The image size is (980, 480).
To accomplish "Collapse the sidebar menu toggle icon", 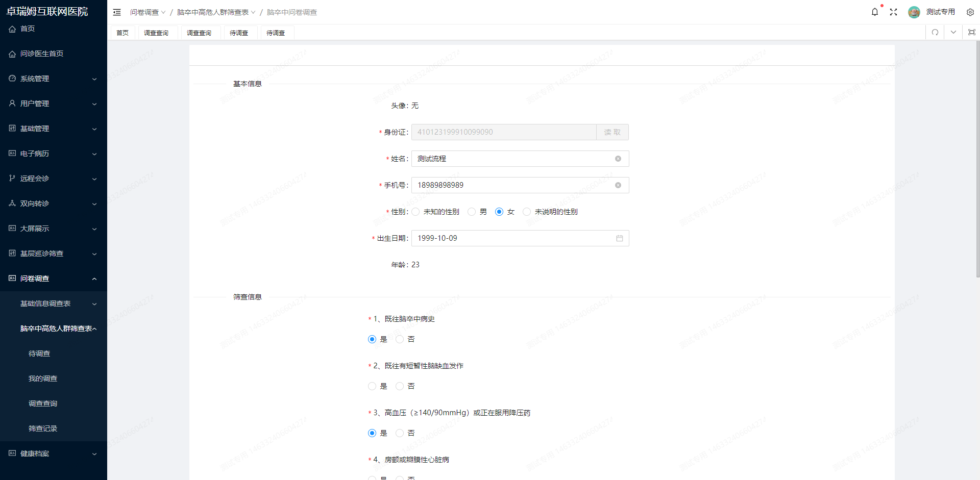I will tap(117, 12).
